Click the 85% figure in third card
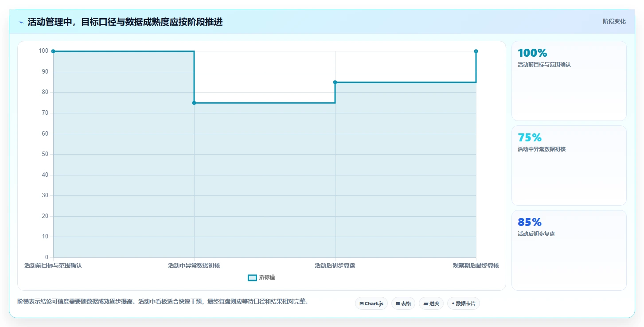The height and width of the screenshot is (327, 644). point(530,222)
